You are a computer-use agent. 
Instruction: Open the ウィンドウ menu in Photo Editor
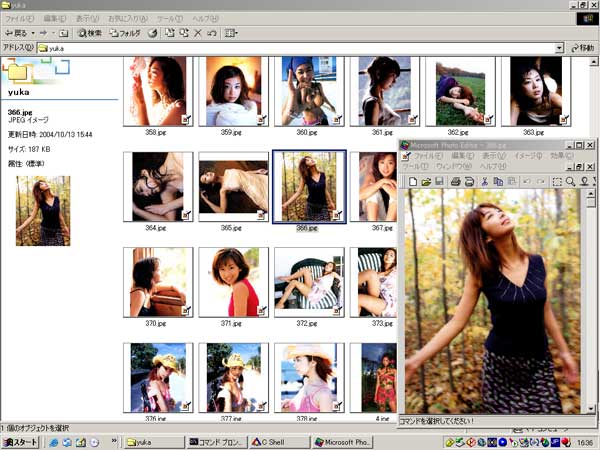[x=454, y=166]
